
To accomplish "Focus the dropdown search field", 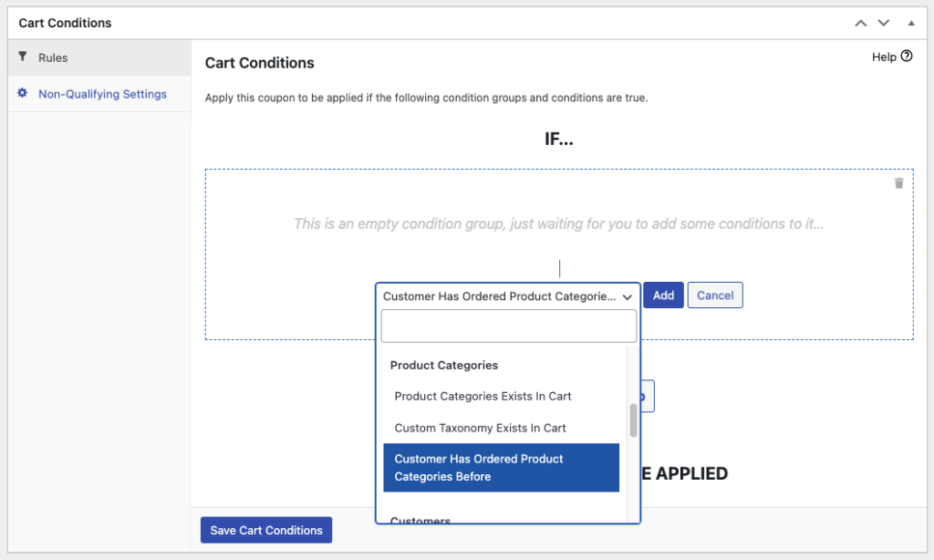I will 508,326.
